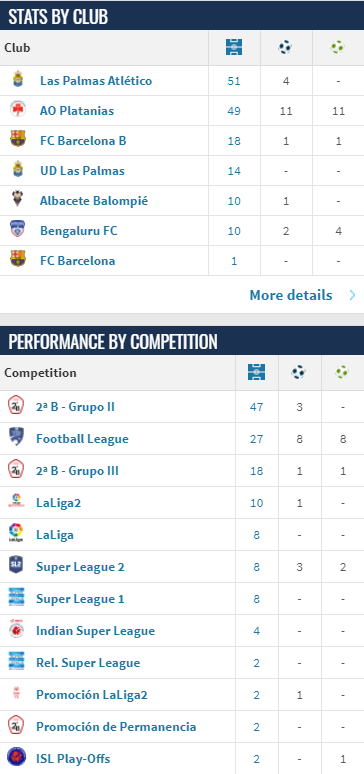Open the FC Barcelona B club link
The image size is (364, 774).
83,141
